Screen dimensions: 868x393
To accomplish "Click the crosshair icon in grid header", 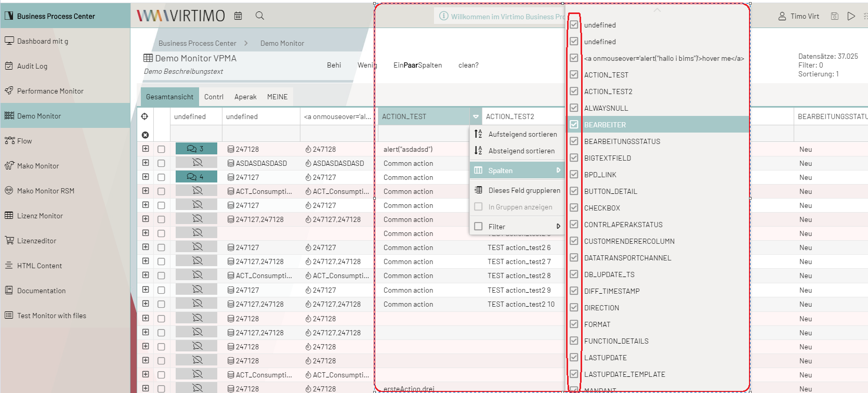I will click(145, 116).
